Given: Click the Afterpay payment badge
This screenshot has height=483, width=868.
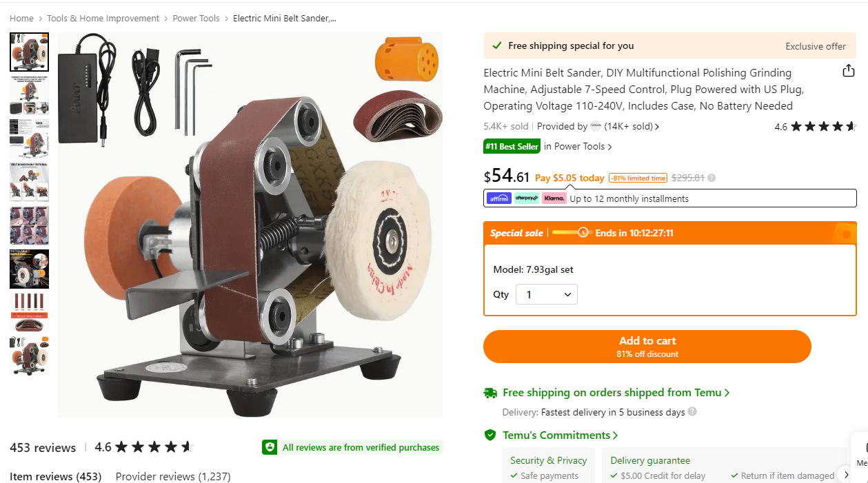Looking at the screenshot, I should coord(527,198).
